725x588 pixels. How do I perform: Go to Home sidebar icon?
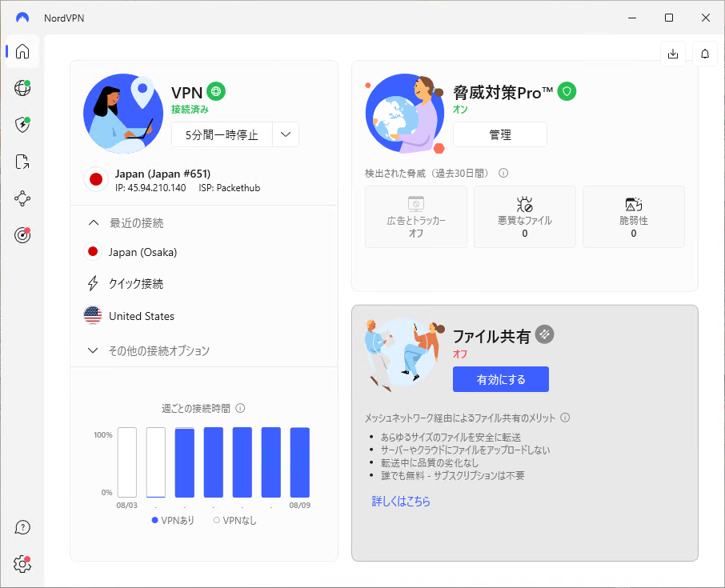22,52
